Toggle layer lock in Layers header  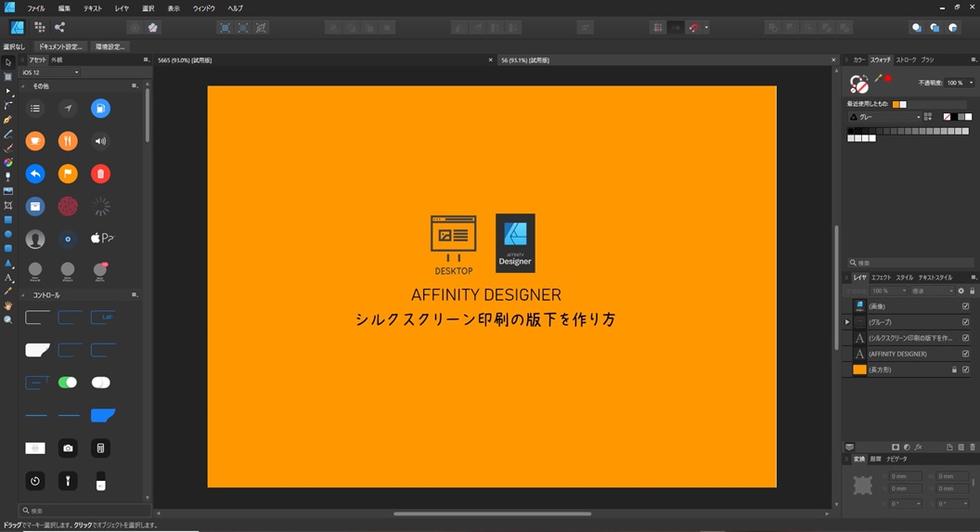tap(972, 291)
